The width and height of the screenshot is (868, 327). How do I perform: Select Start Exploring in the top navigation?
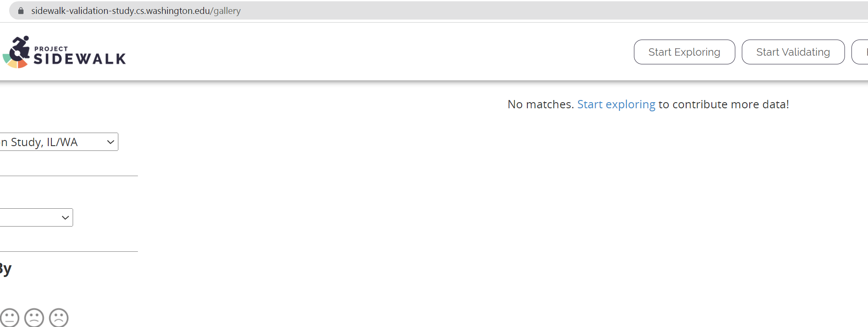tap(684, 52)
